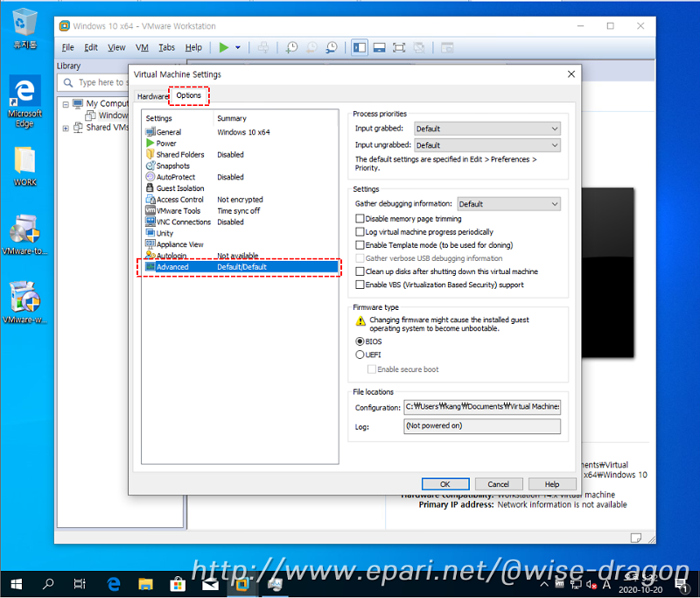Power on the VM with green play button
The width and height of the screenshot is (700, 598).
(x=224, y=47)
